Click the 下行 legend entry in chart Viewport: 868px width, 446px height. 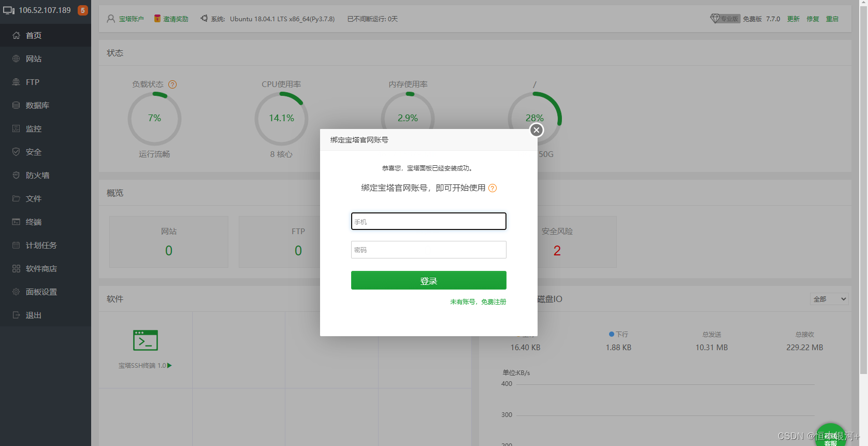619,334
